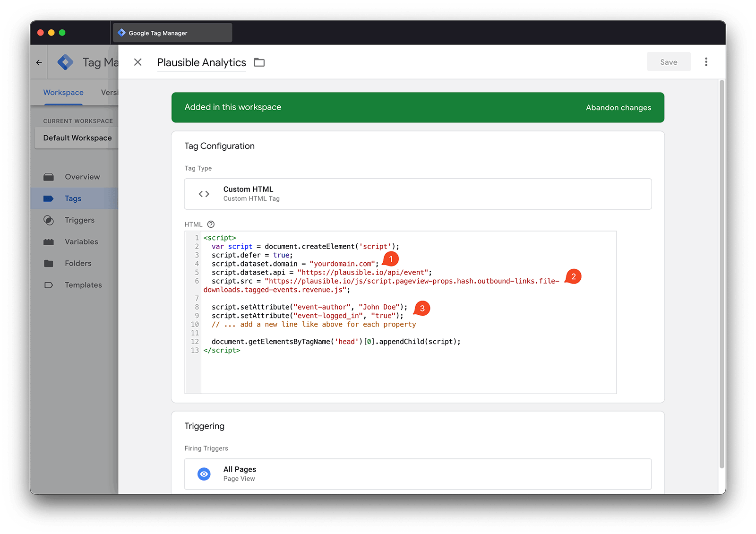Go to Folders in the sidebar
This screenshot has width=756, height=534.
pyautogui.click(x=78, y=263)
